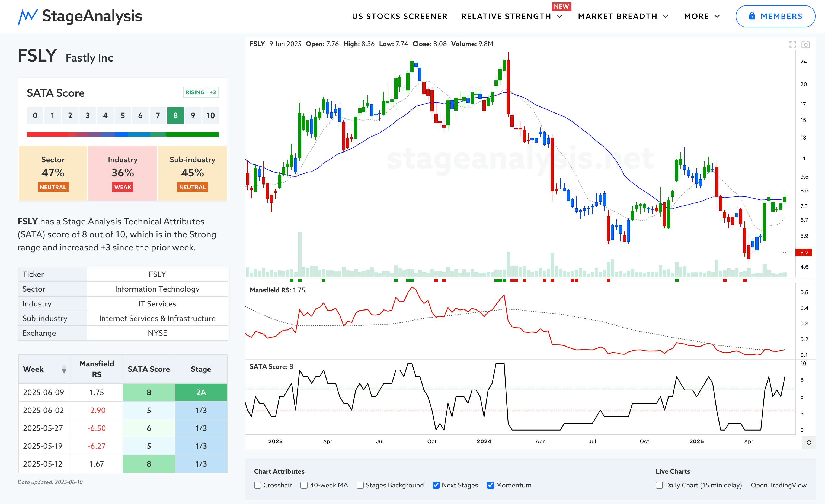Click the 2025-06-09 week cell
The height and width of the screenshot is (504, 825).
tap(44, 392)
